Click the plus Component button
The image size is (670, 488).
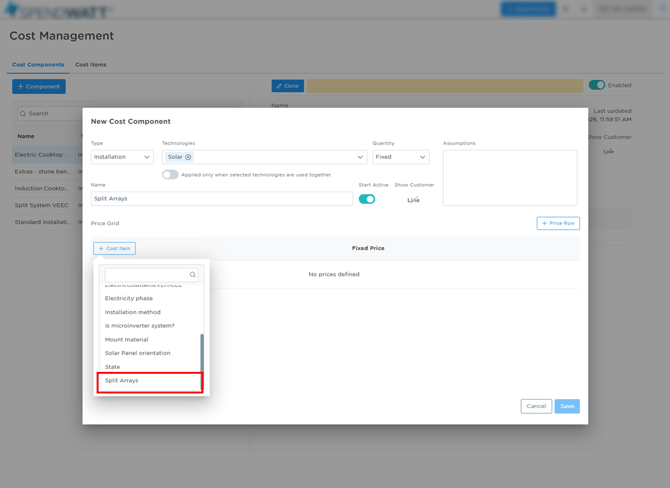pyautogui.click(x=39, y=86)
